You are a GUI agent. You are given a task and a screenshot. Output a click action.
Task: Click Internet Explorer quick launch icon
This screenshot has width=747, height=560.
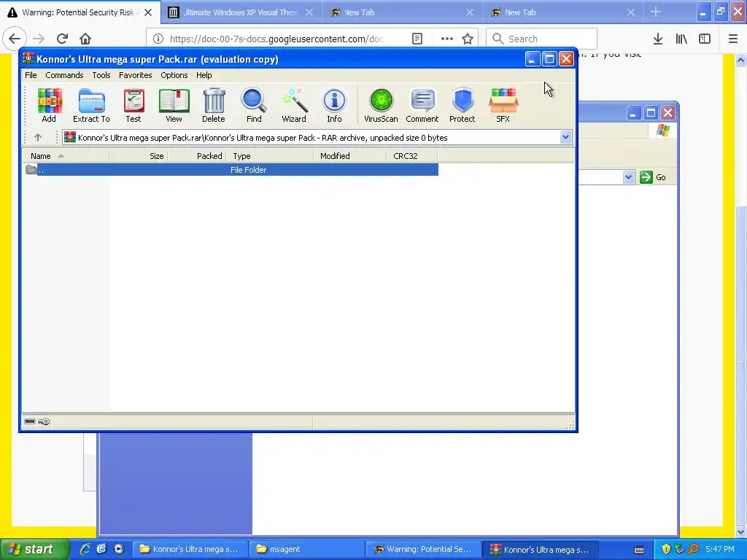[85, 550]
